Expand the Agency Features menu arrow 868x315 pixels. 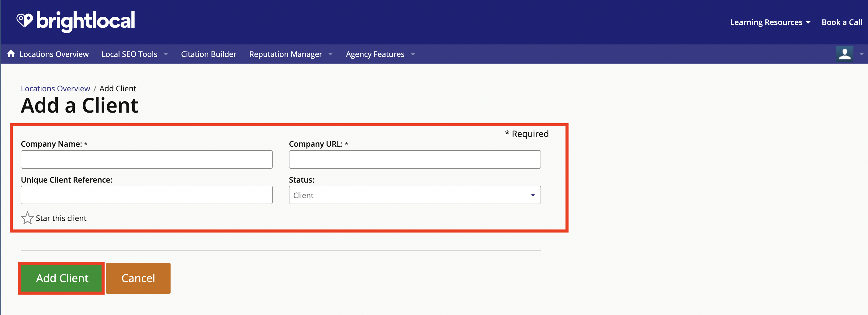point(413,54)
